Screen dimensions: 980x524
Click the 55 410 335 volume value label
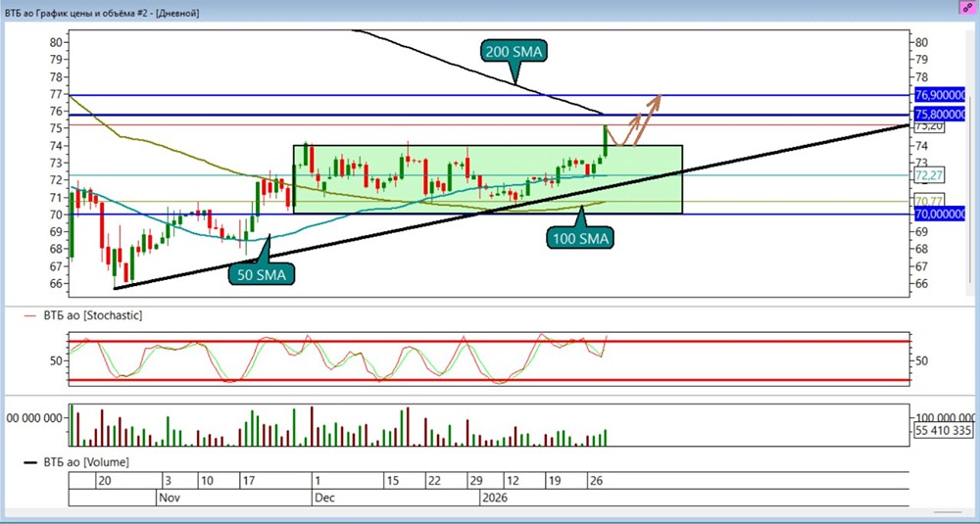coord(942,430)
